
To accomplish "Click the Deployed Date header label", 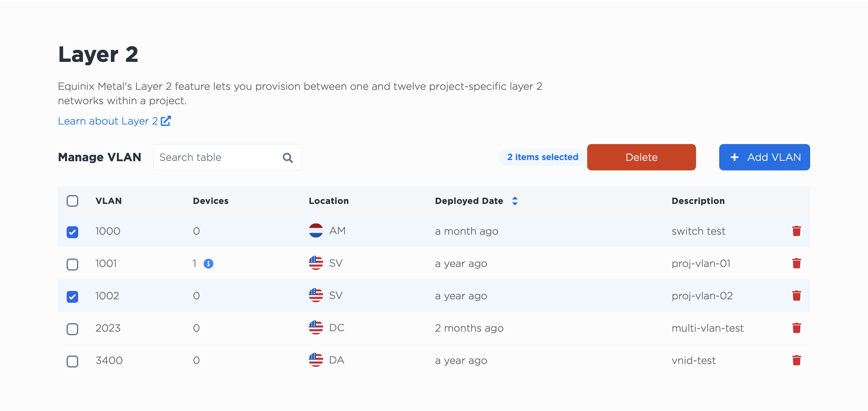I will coord(469,201).
